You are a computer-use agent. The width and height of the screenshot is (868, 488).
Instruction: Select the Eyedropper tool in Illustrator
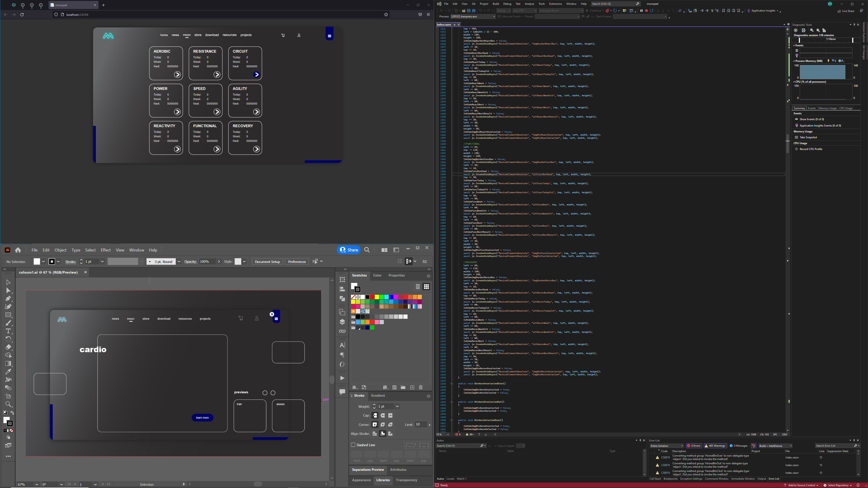pos(8,371)
